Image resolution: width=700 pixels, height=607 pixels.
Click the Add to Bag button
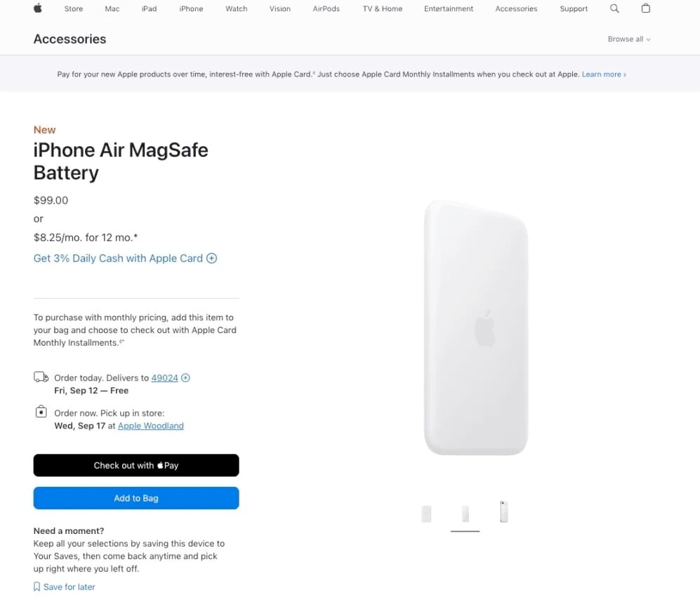(136, 497)
